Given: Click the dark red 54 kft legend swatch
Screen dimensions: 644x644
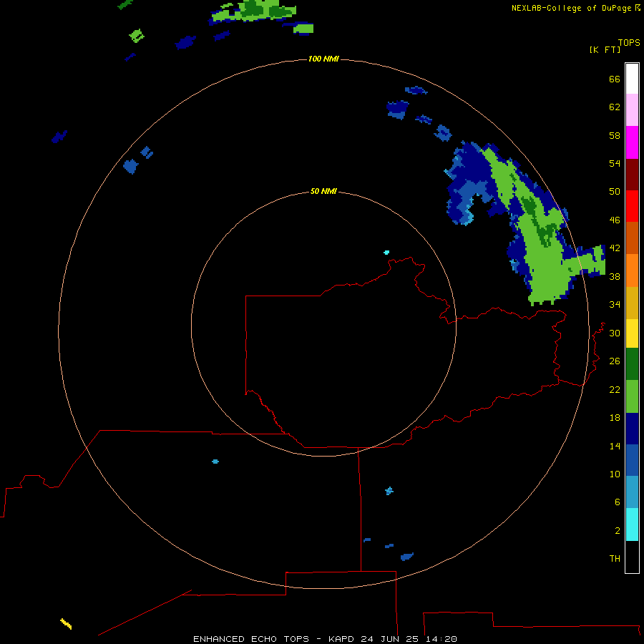Looking at the screenshot, I should pos(632,174).
